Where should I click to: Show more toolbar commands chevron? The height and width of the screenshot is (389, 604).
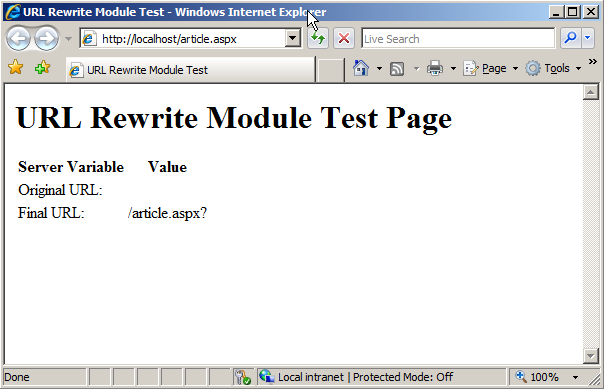pyautogui.click(x=593, y=62)
